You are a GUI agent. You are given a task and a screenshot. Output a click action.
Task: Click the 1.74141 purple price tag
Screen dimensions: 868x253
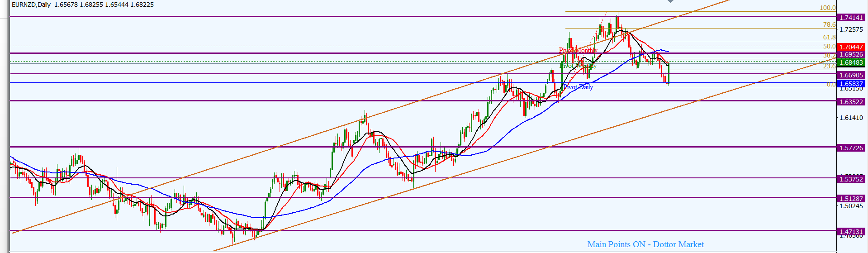851,18
